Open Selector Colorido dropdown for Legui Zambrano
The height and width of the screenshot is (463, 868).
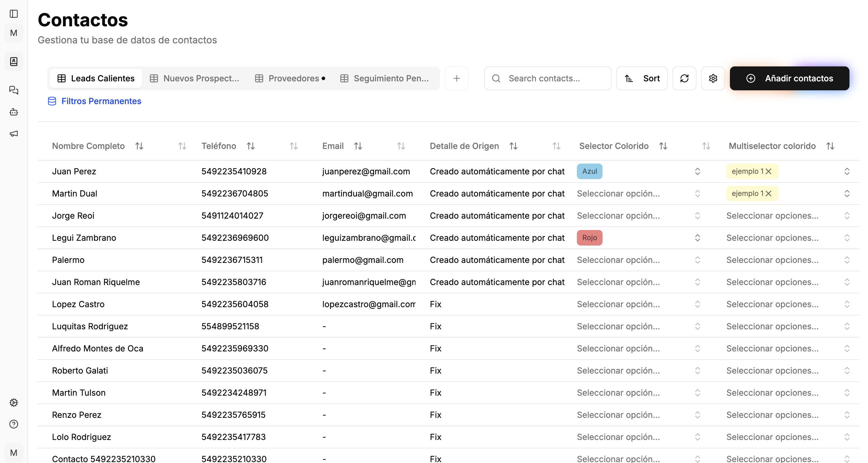(697, 238)
